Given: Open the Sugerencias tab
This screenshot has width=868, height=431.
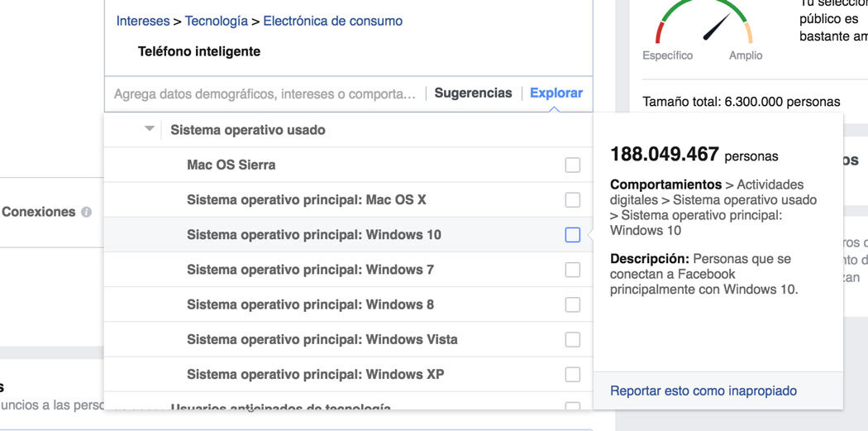Looking at the screenshot, I should pos(473,93).
